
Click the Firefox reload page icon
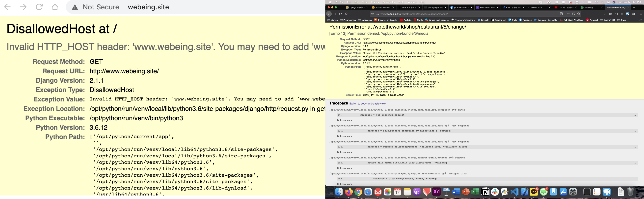[x=340, y=14]
